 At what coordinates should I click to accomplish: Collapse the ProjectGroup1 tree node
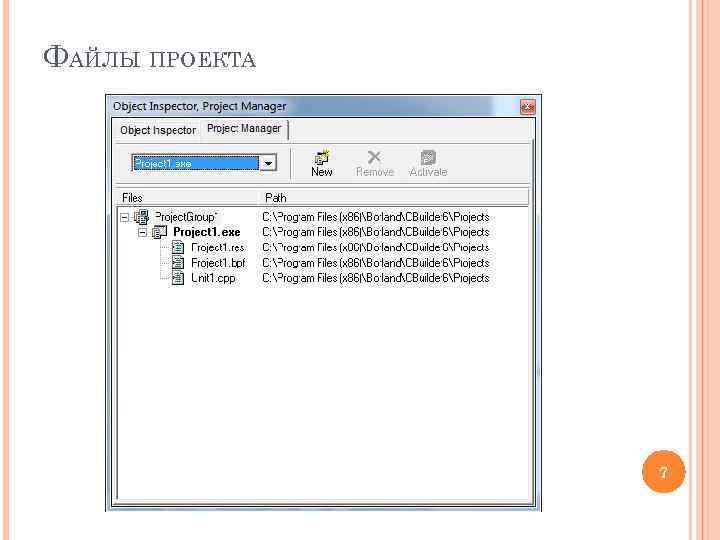pos(124,218)
